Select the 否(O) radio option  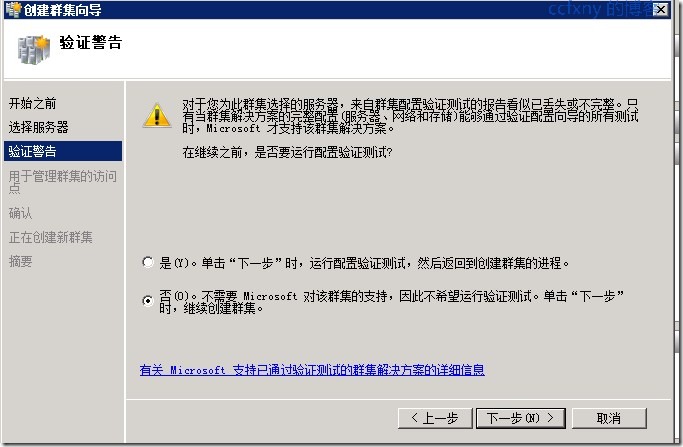(x=148, y=301)
